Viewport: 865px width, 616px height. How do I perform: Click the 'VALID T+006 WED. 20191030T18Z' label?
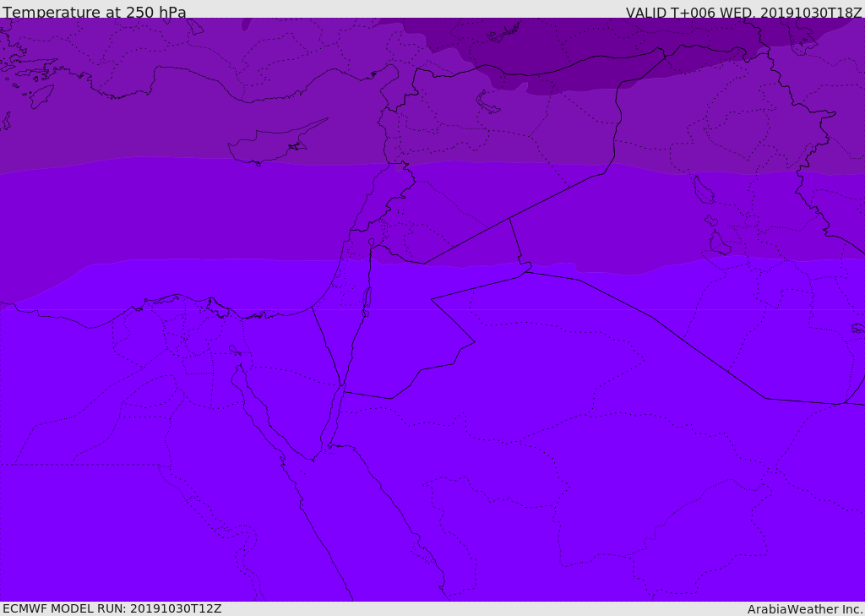tap(743, 13)
